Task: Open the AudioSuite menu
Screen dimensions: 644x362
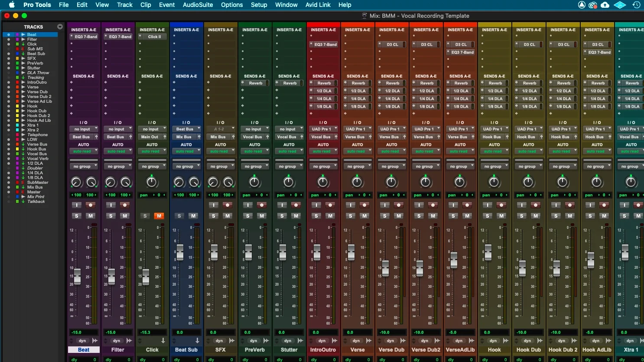Action: point(198,5)
